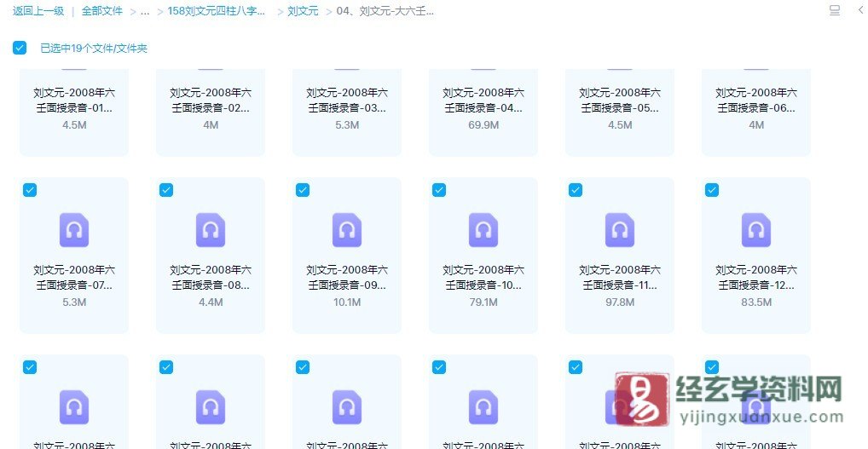Click 4.5M size under 录音-01

pos(74,125)
